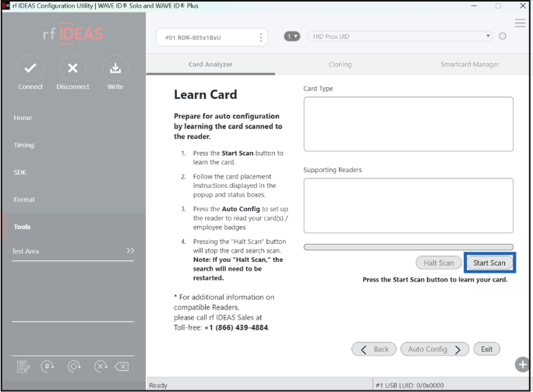
Task: Open Format in the sidebar
Action: tap(24, 200)
